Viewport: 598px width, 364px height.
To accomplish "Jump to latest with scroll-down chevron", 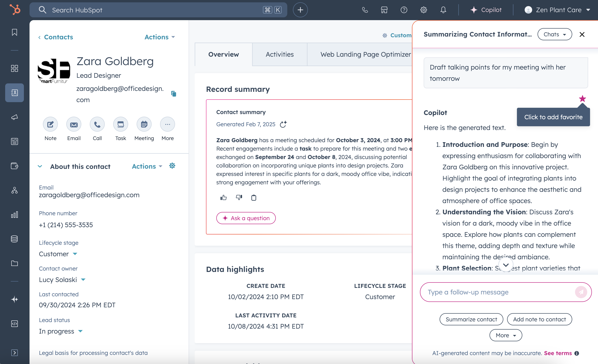I will coord(505,265).
